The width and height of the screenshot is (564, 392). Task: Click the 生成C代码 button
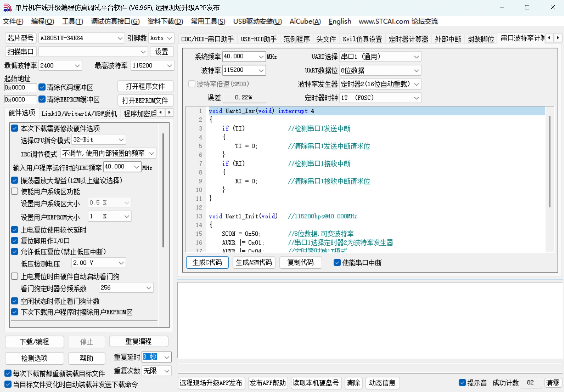click(207, 262)
